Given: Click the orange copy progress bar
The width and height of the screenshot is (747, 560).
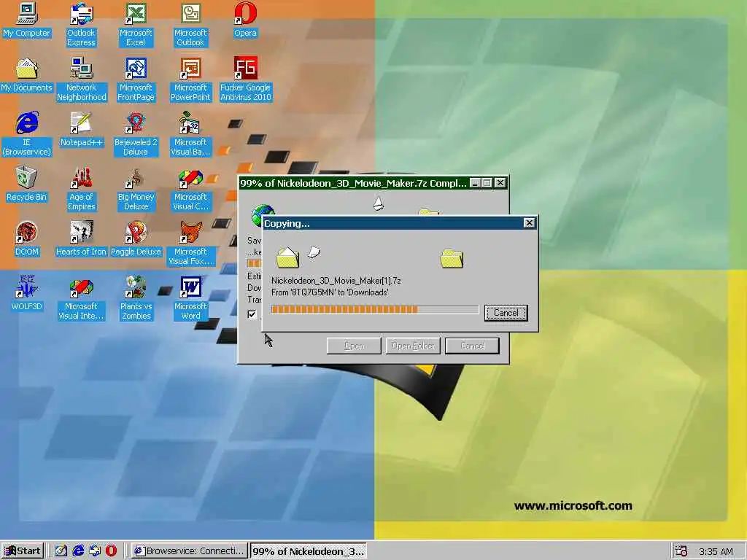Looking at the screenshot, I should pyautogui.click(x=374, y=309).
